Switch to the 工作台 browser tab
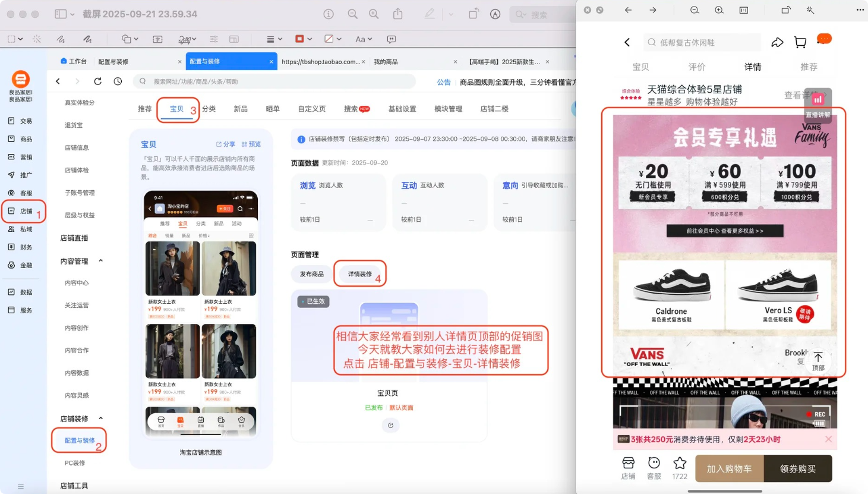 [x=74, y=61]
